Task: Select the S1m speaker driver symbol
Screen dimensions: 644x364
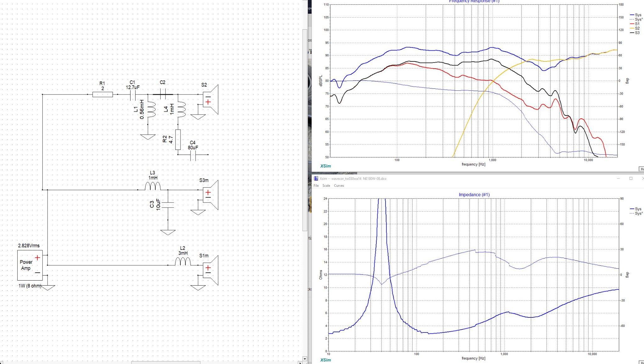Action: coord(210,270)
